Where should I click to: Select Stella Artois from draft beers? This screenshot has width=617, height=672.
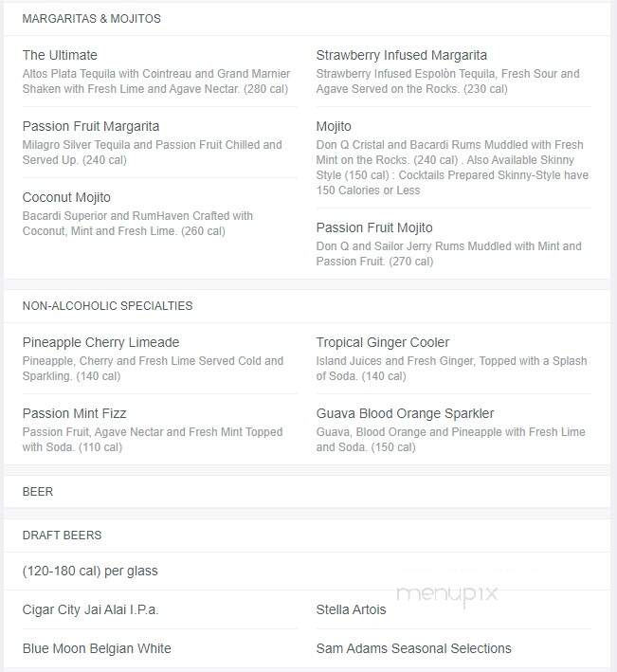click(351, 609)
